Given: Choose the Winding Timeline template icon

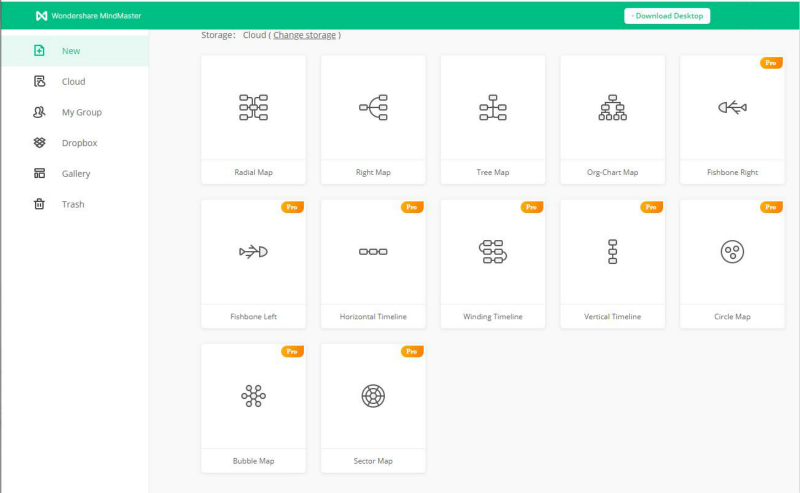Looking at the screenshot, I should pos(493,252).
